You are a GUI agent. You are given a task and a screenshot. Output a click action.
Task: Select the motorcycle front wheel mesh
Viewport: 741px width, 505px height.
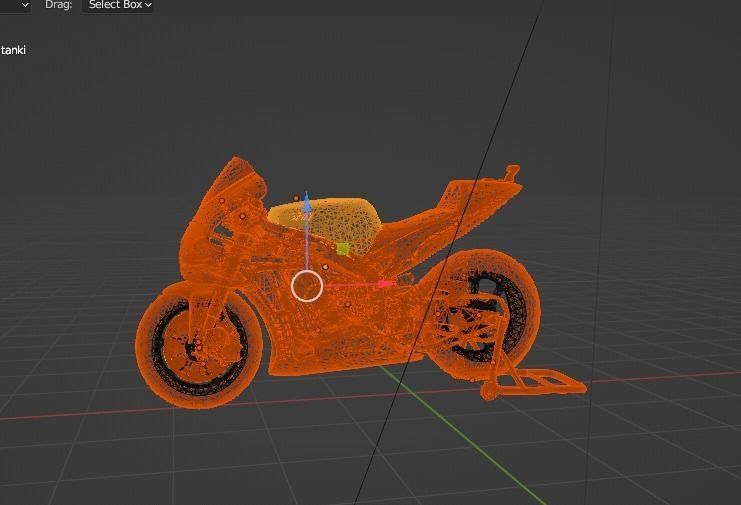pos(198,344)
